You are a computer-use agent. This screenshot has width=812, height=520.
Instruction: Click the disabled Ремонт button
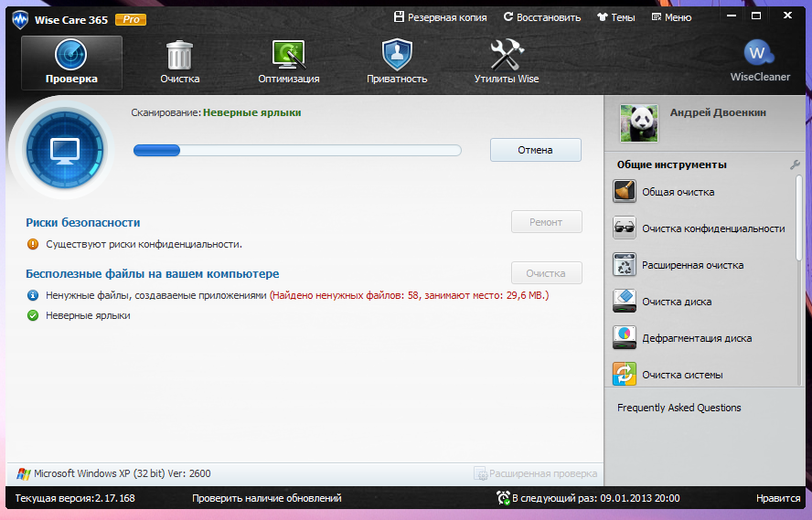pos(546,222)
